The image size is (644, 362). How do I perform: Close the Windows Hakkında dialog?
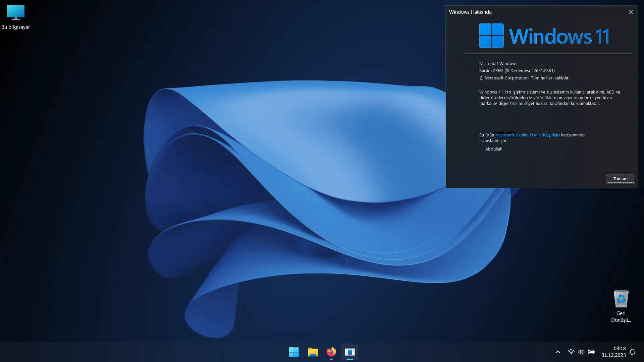coord(631,12)
